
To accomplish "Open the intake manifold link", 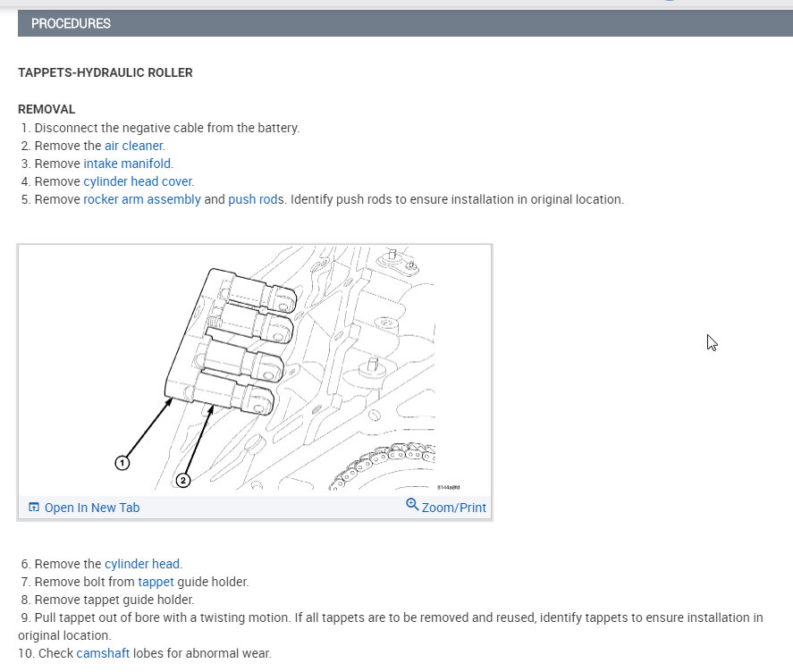I will (x=127, y=164).
